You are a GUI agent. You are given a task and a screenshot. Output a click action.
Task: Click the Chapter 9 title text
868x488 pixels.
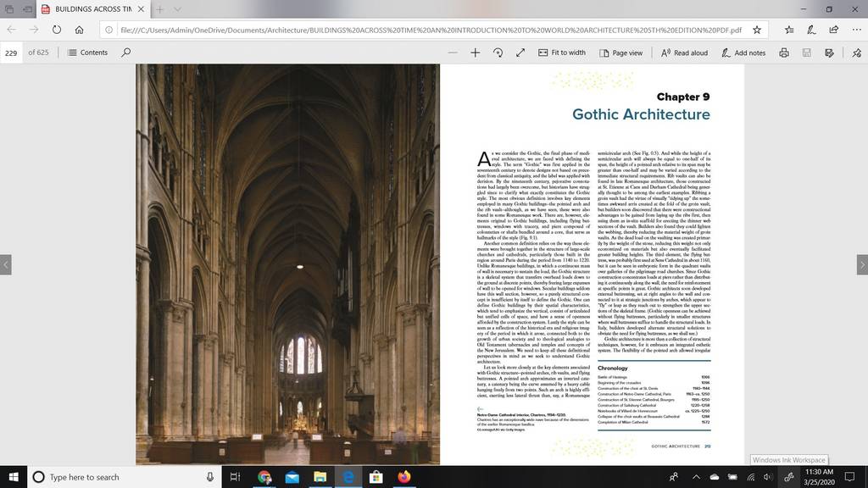(683, 97)
